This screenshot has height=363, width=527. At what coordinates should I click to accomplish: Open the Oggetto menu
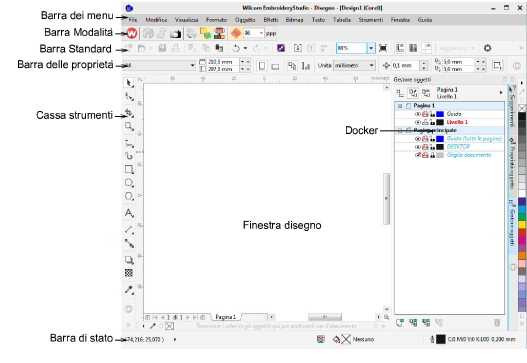tap(245, 20)
